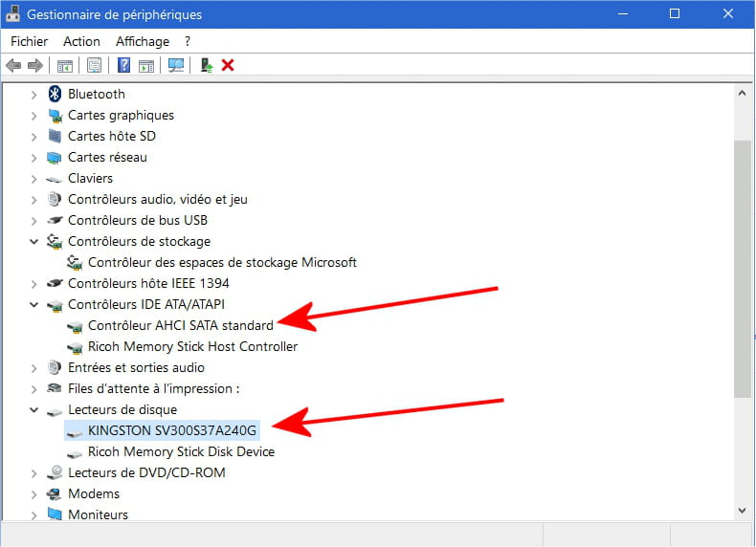Click the show/hide console tree icon

(65, 65)
